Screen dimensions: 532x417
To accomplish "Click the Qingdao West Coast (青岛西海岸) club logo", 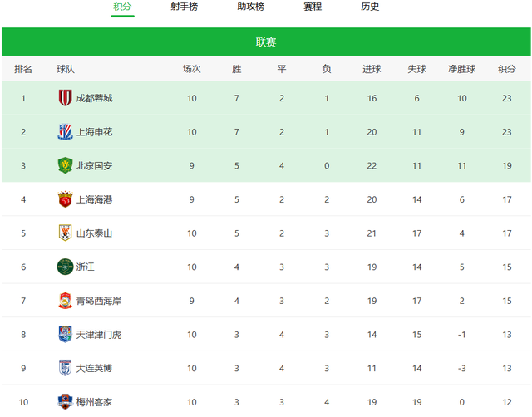I will point(65,301).
